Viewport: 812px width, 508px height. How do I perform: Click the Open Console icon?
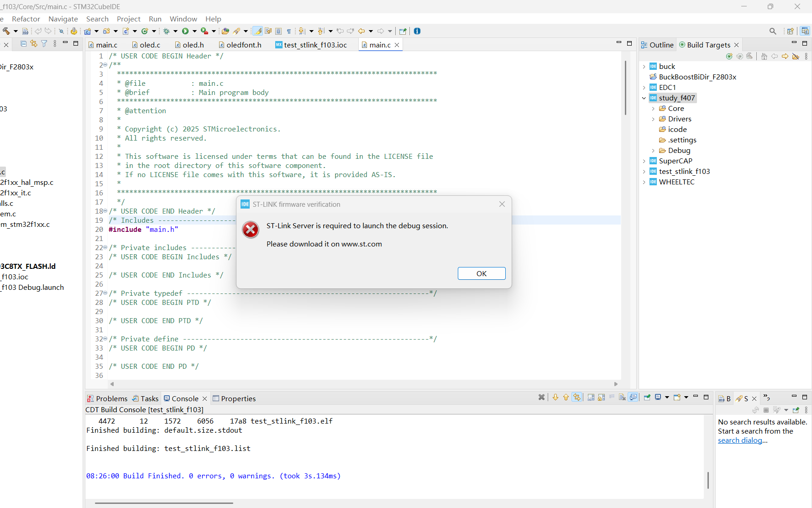(677, 397)
